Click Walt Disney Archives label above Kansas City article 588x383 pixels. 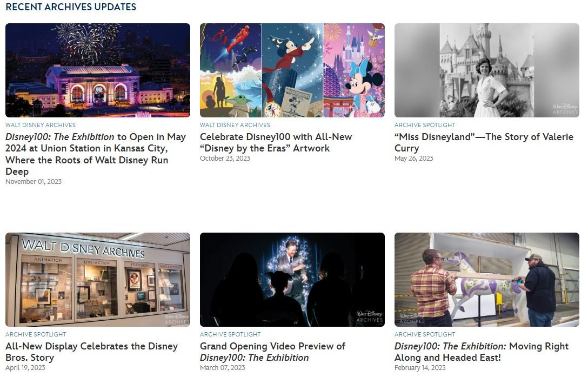pos(41,125)
